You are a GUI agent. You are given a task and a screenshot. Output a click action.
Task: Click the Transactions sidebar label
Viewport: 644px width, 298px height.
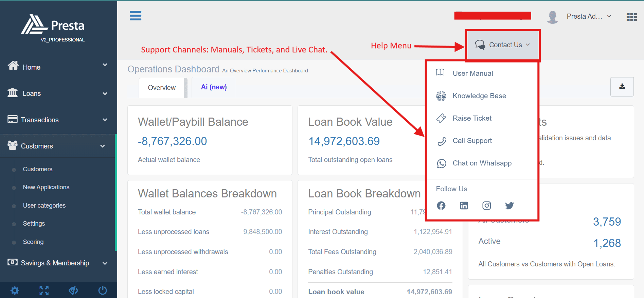[x=40, y=120]
